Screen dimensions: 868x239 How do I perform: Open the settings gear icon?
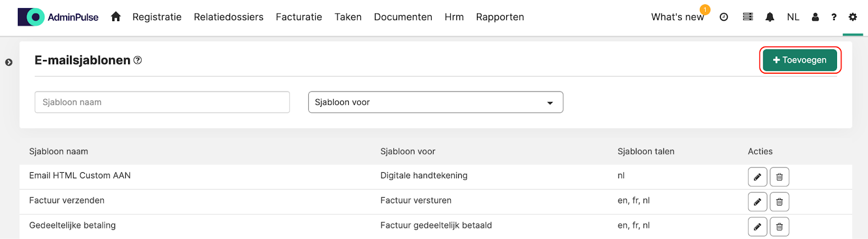click(853, 17)
